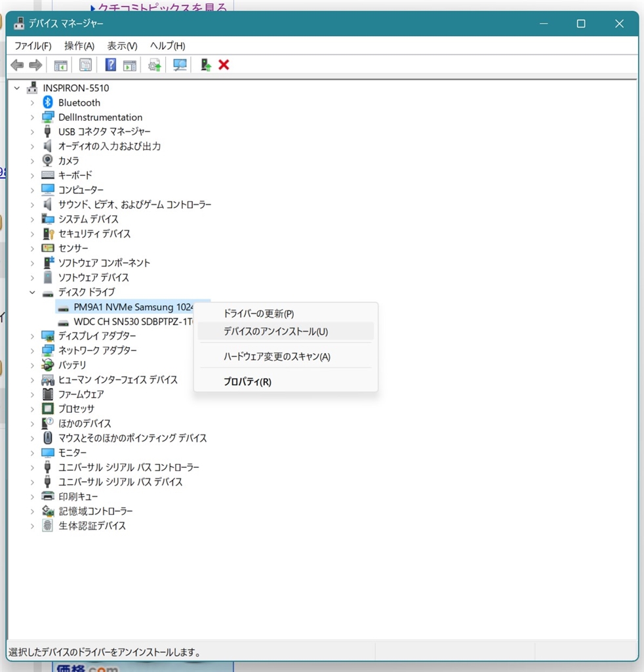Select the USB コネクタ マネージャー label
The height and width of the screenshot is (672, 644).
point(104,131)
